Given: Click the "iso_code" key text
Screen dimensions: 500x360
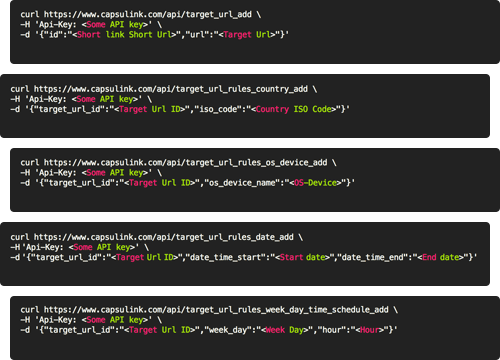Looking at the screenshot, I should [220, 109].
